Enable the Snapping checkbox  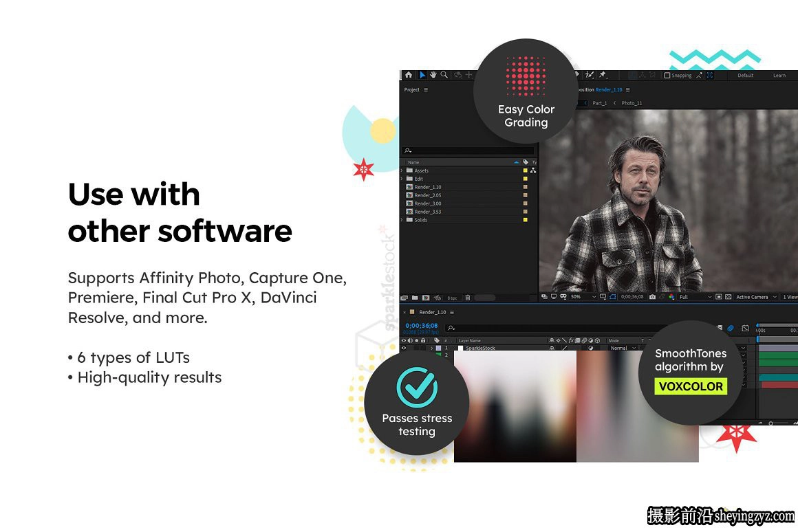click(667, 76)
